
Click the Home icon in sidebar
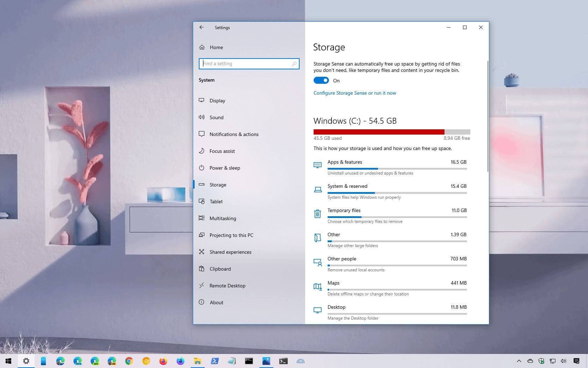pyautogui.click(x=202, y=47)
